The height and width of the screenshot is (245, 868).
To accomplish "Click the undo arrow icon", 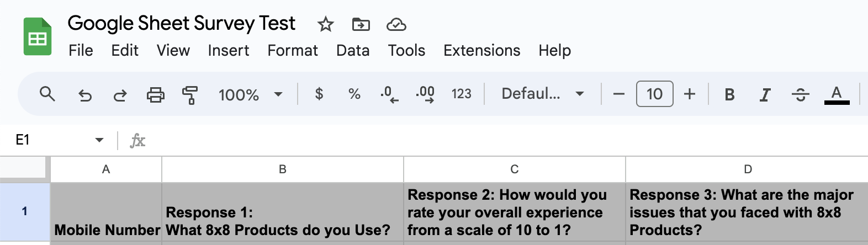I will [84, 95].
